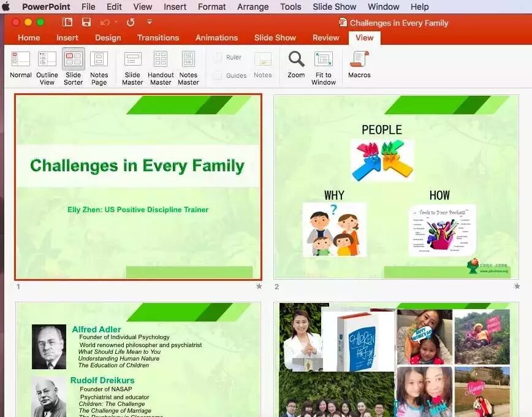Open the Home ribbon tab
Screen dimensions: 532x417
click(x=29, y=37)
